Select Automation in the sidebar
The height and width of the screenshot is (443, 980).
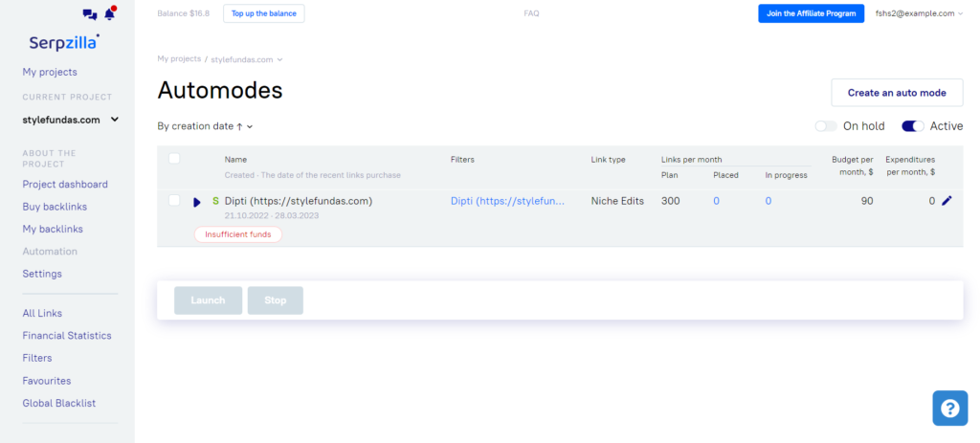point(50,252)
